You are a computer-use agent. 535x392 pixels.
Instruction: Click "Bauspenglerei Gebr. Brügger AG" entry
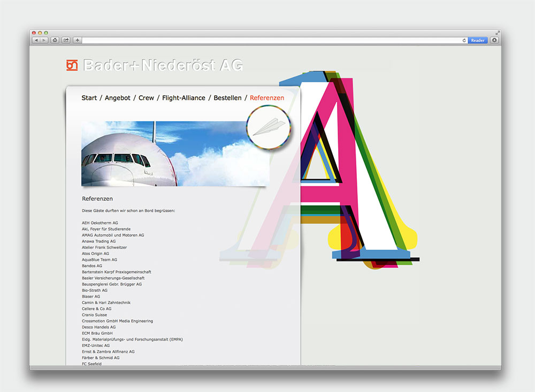[x=112, y=284]
